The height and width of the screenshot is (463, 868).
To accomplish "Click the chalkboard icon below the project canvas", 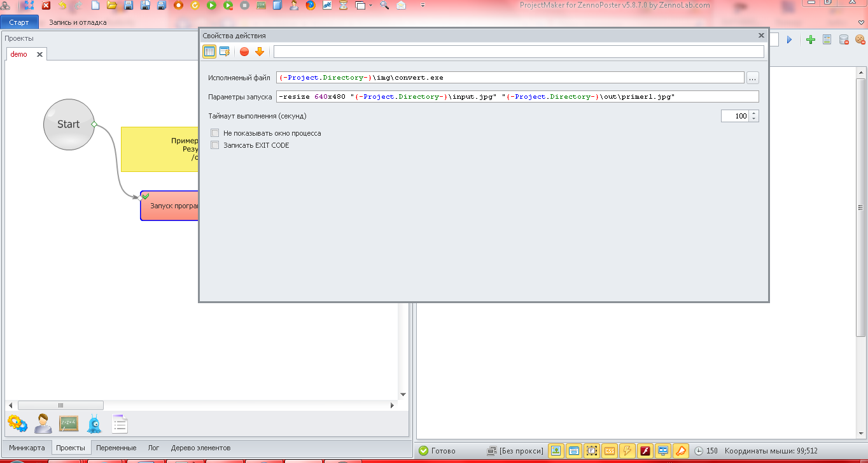I will [x=69, y=424].
